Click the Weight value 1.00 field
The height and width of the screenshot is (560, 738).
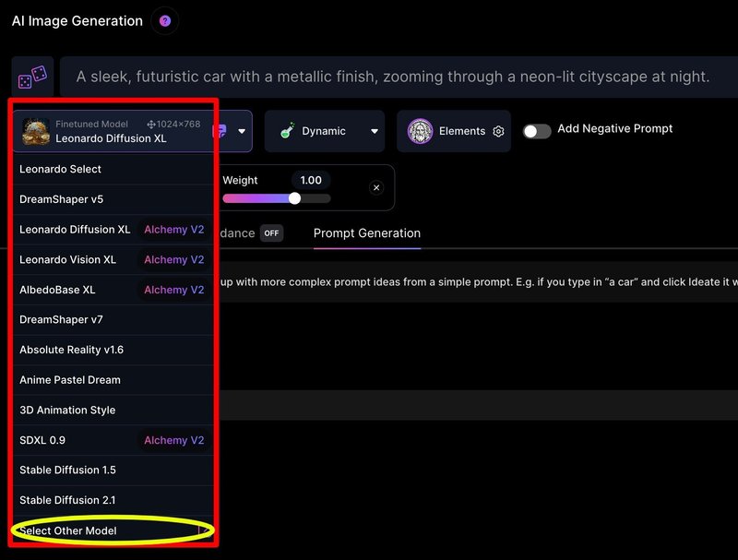pyautogui.click(x=311, y=180)
